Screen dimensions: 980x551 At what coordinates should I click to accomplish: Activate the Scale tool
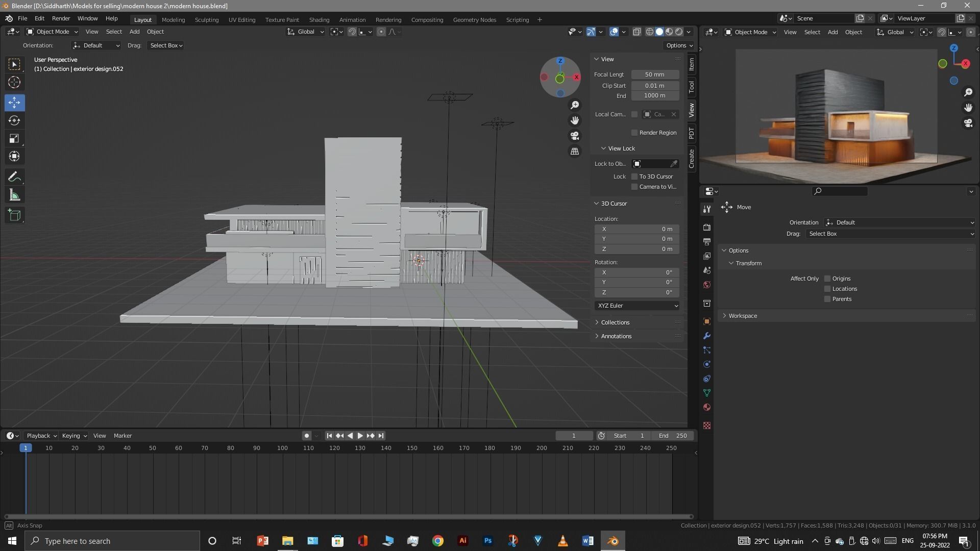(14, 138)
